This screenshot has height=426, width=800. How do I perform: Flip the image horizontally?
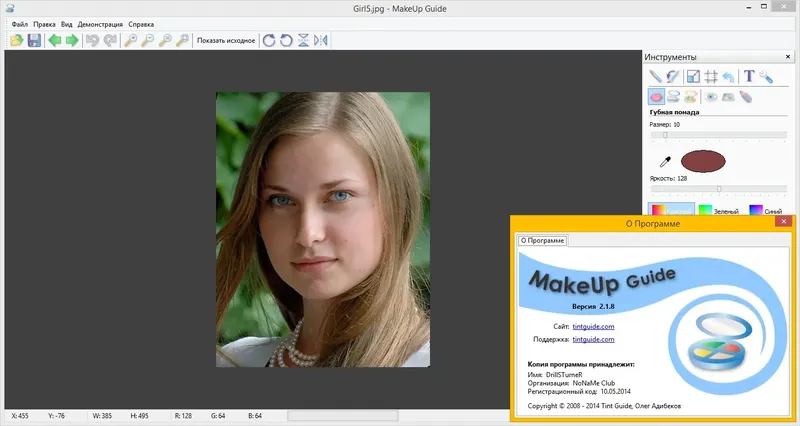point(320,40)
